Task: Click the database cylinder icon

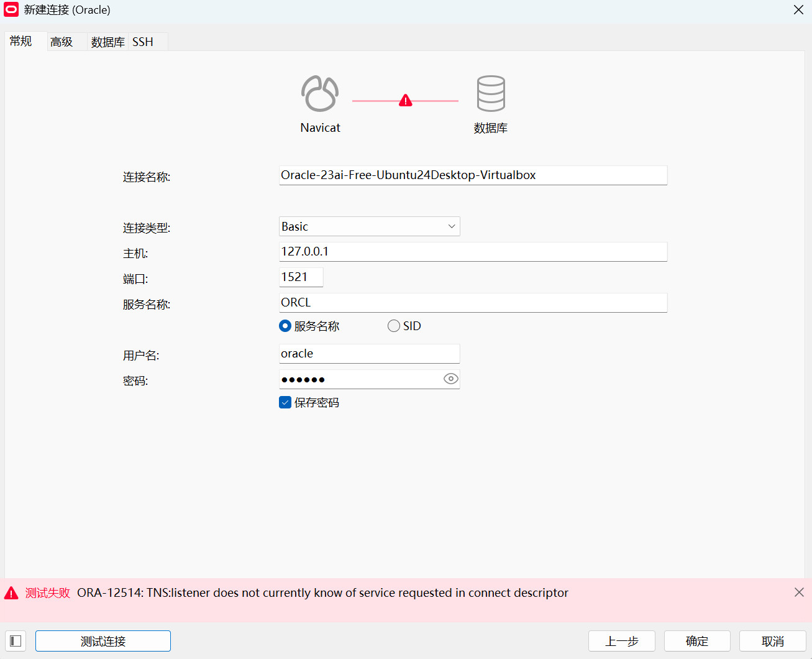Action: click(491, 94)
